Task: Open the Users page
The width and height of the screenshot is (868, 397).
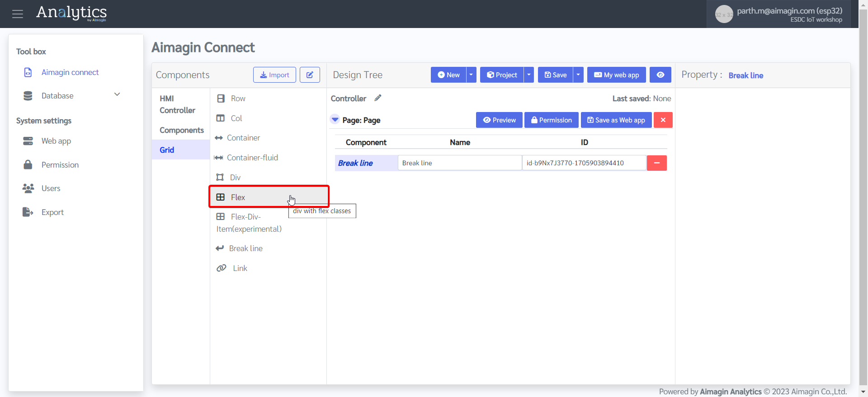Action: tap(51, 188)
